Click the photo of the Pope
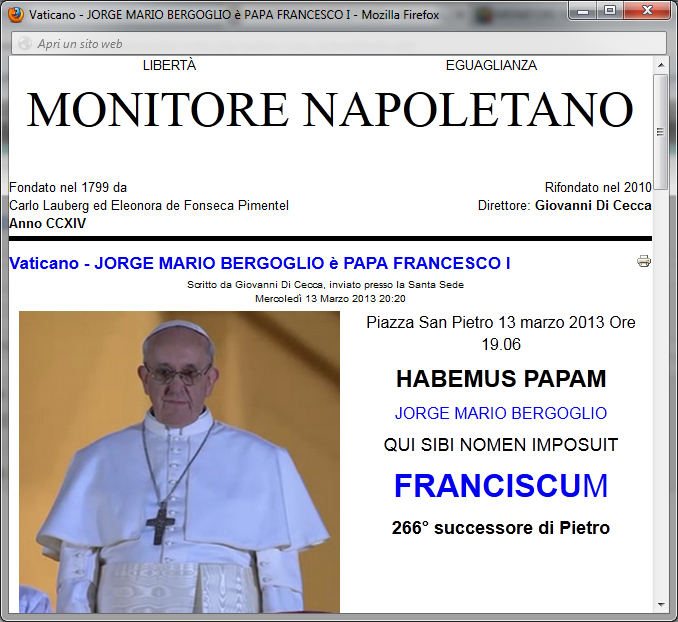 (179, 462)
